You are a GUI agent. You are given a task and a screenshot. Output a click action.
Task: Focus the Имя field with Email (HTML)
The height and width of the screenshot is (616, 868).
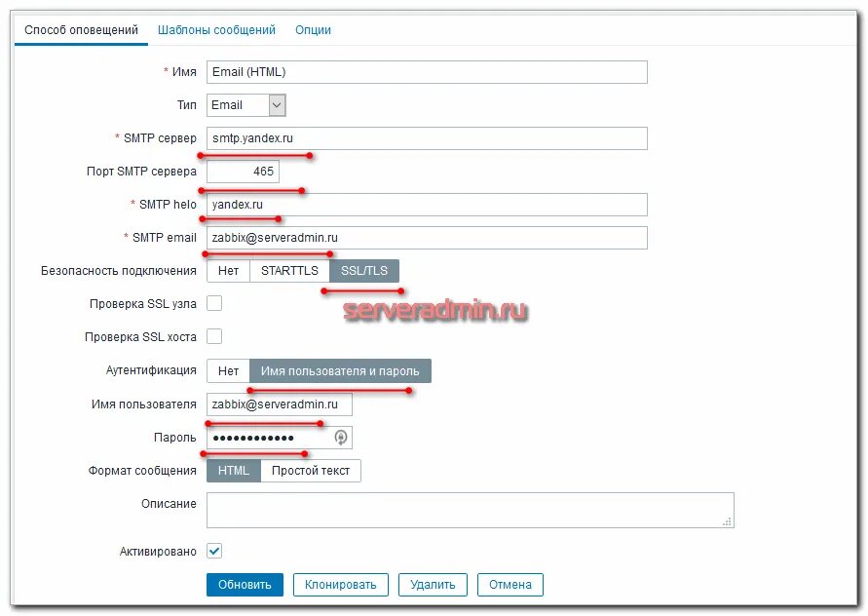click(x=427, y=72)
